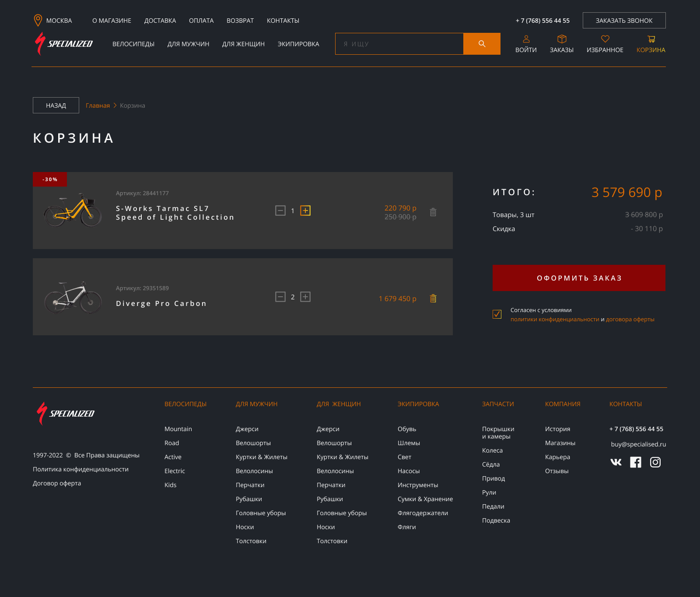
Task: Delete Diverge Pro Carbon via trash icon
Action: point(434,298)
